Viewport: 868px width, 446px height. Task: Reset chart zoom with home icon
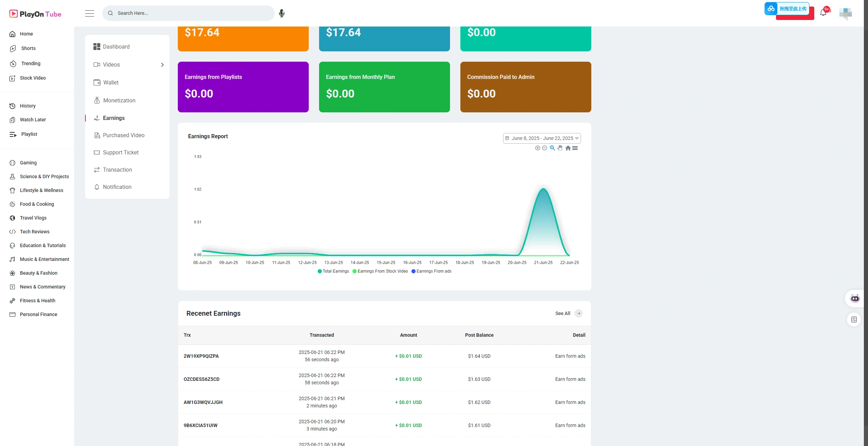click(x=568, y=148)
